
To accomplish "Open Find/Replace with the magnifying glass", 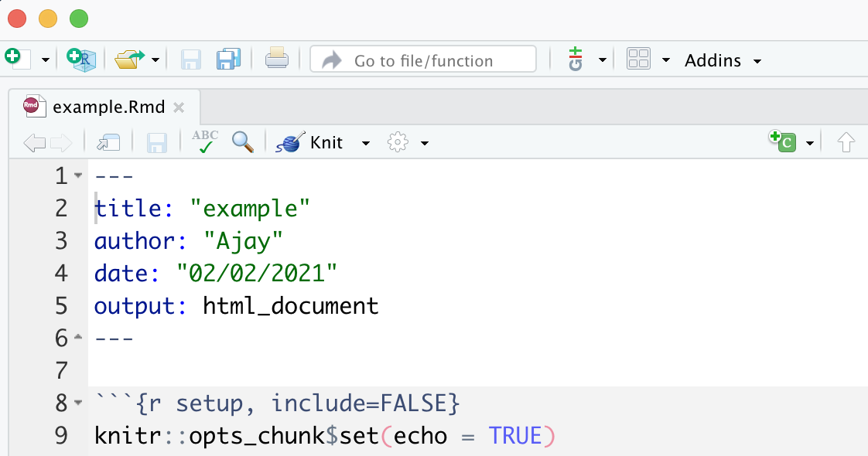I will tap(243, 142).
